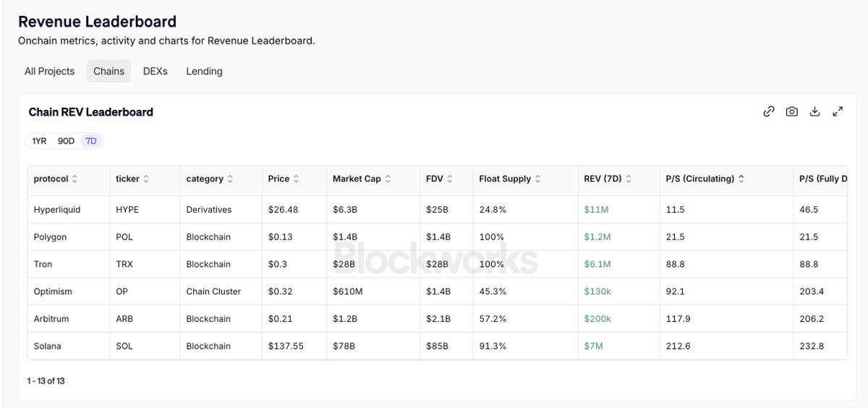Click the Optimism protocol name
Viewport: 868px width, 408px height.
click(53, 292)
